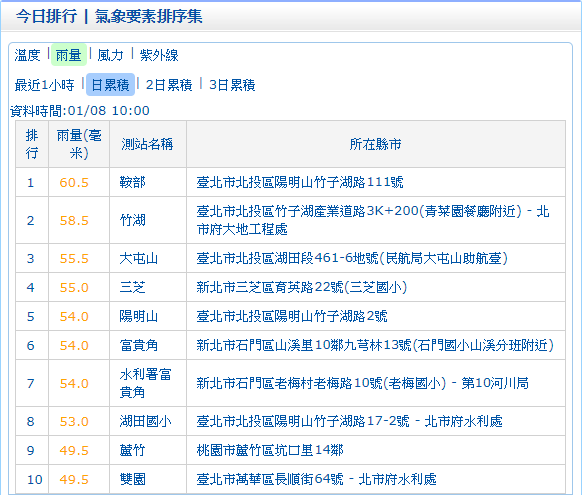
Task: Click station name 富貴角 in row 6
Action: (139, 345)
